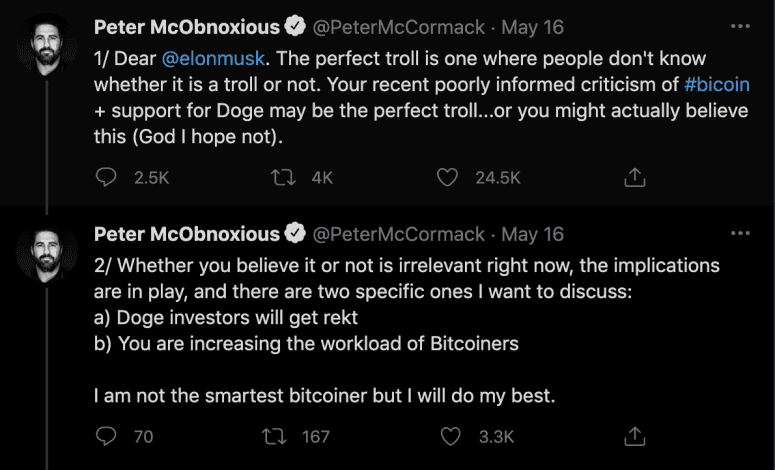Open the more options menu on first tweet
Image resolution: width=775 pixels, height=470 pixels.
pos(740,24)
